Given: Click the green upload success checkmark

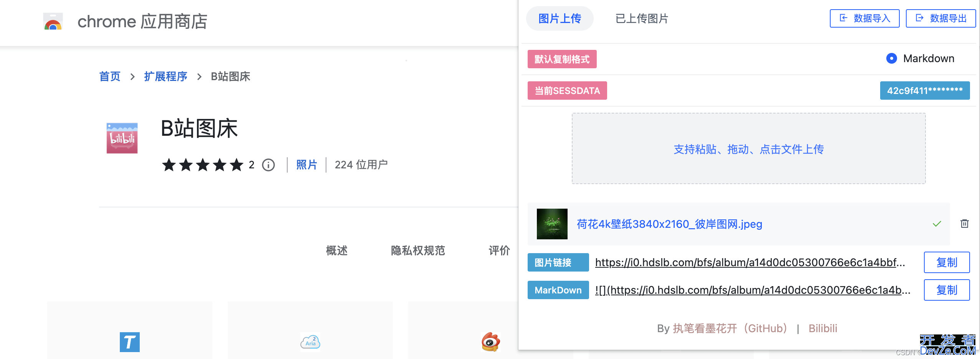Looking at the screenshot, I should (937, 224).
